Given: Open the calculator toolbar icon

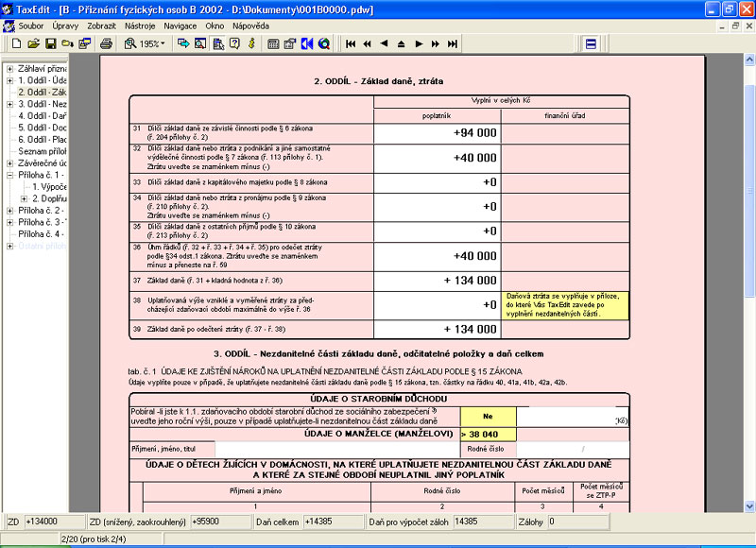Looking at the screenshot, I should (x=273, y=43).
